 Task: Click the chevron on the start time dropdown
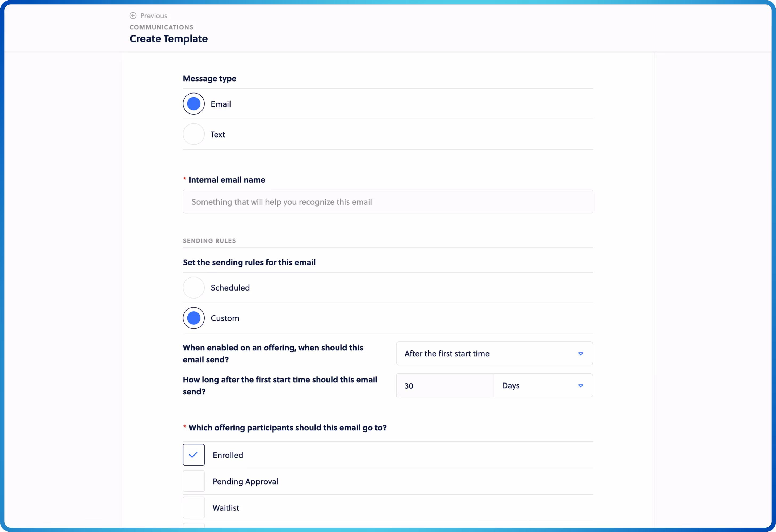tap(581, 353)
